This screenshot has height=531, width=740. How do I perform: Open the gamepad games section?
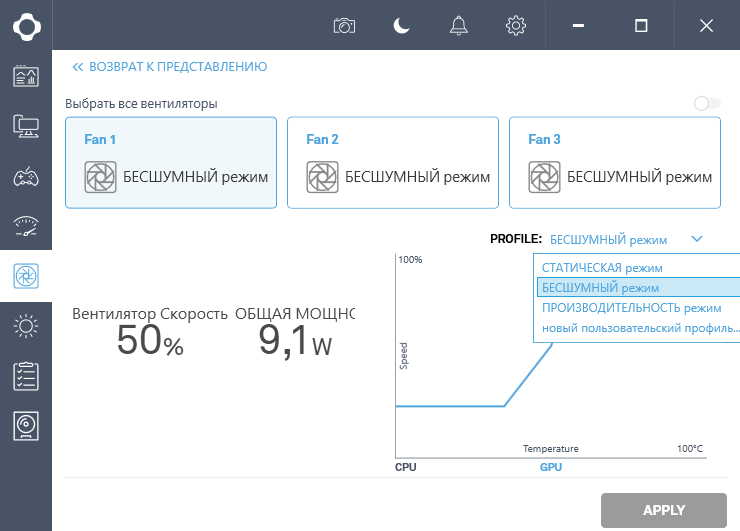[26, 177]
